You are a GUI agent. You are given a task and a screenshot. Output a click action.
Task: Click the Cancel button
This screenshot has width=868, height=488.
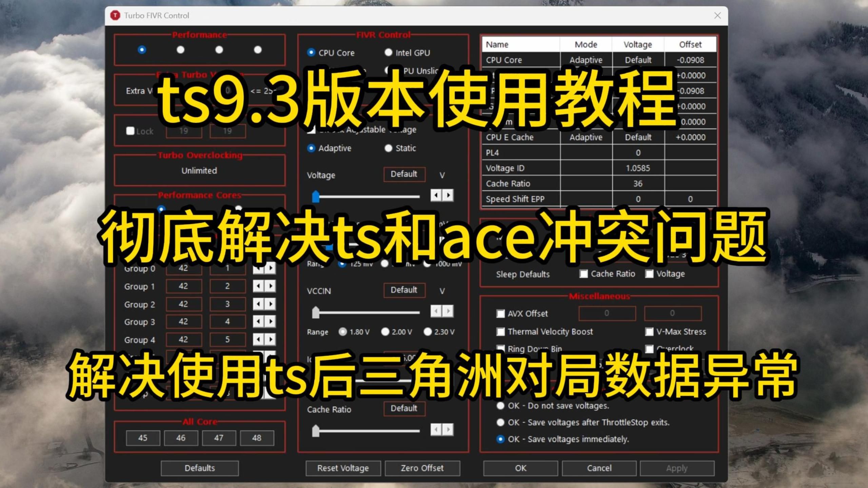(599, 468)
